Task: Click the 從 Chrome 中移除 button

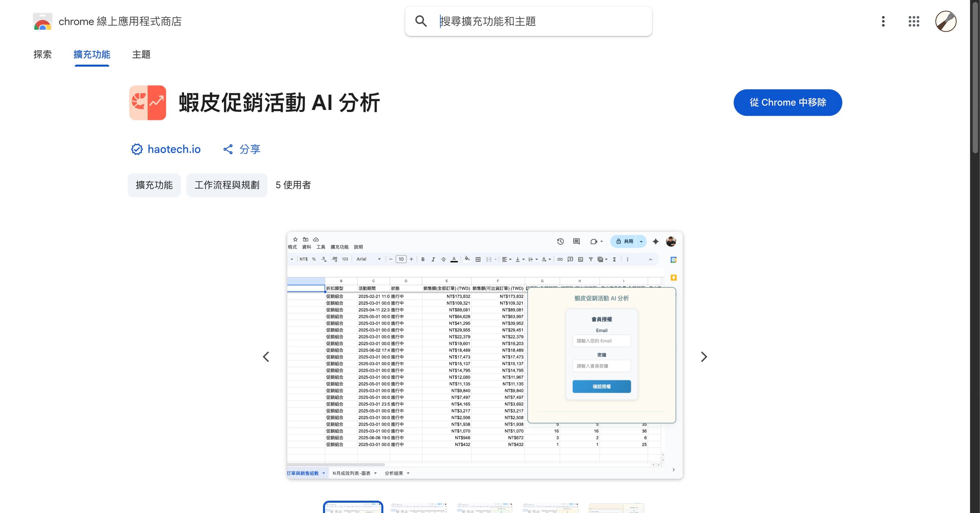Action: pos(787,102)
